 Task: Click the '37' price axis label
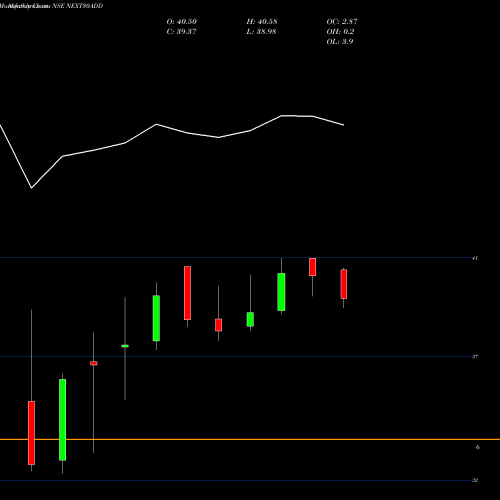(475, 357)
